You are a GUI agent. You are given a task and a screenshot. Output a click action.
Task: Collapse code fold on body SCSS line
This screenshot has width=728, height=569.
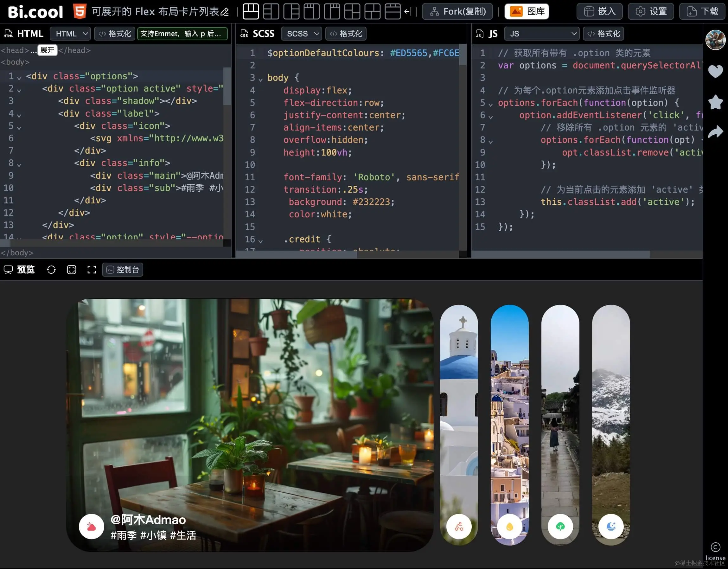pyautogui.click(x=261, y=79)
